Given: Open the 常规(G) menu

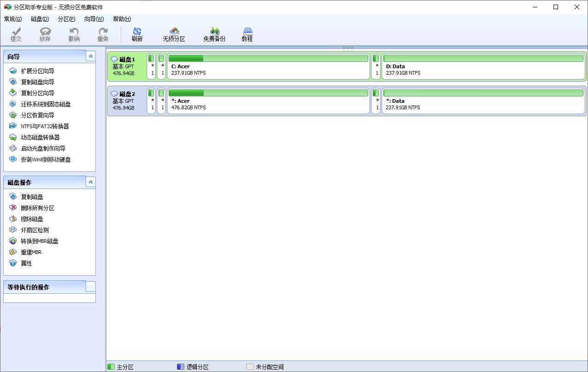Looking at the screenshot, I should pyautogui.click(x=12, y=19).
